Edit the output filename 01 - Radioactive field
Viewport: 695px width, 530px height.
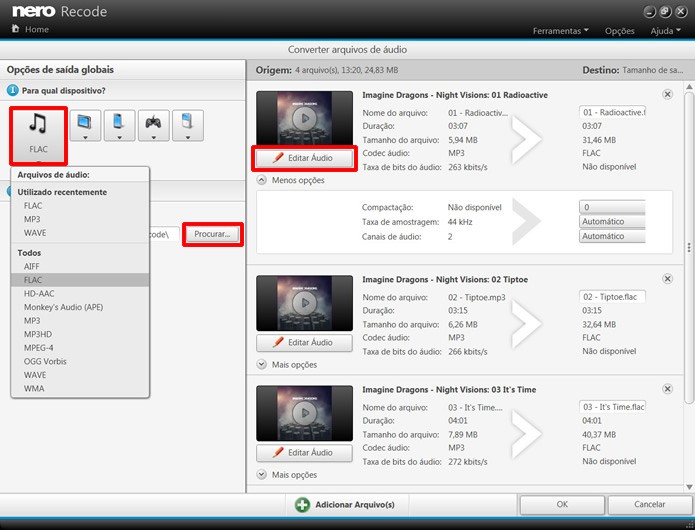[x=612, y=113]
